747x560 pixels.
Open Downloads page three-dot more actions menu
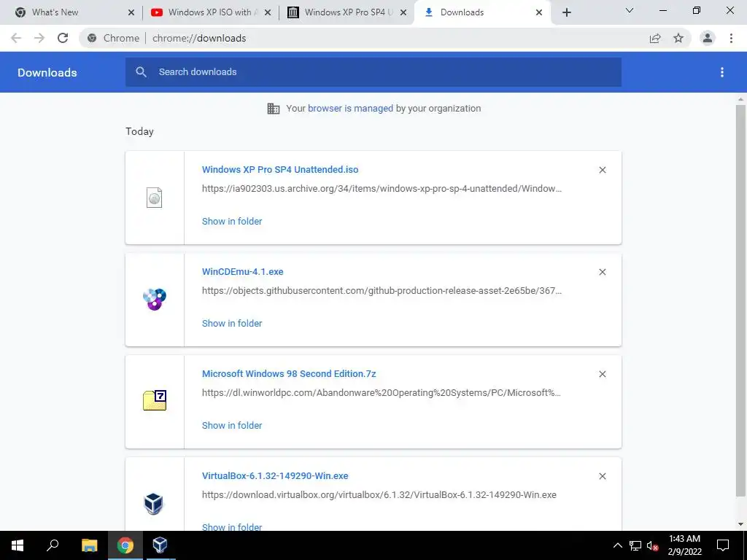[722, 72]
